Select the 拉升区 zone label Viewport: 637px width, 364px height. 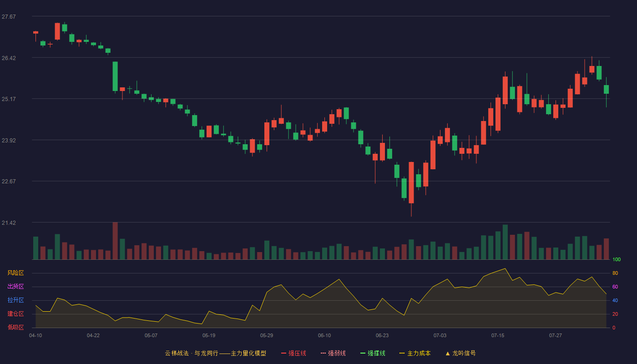[x=15, y=300]
